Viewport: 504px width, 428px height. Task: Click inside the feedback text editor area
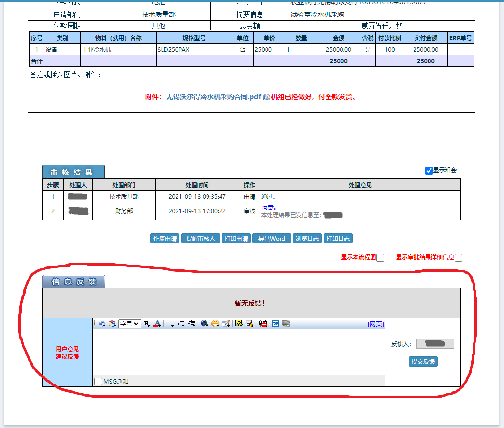click(239, 352)
